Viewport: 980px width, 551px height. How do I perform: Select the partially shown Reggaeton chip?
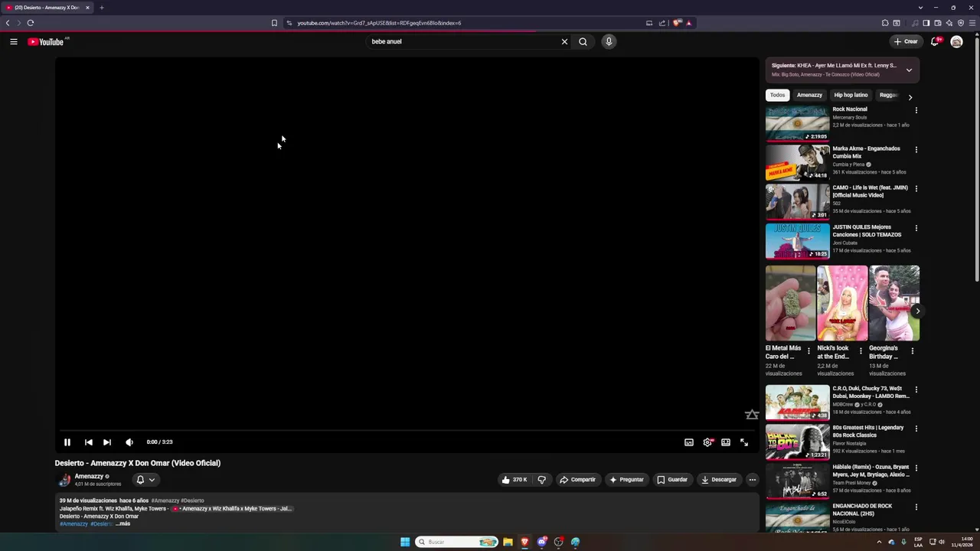(888, 95)
